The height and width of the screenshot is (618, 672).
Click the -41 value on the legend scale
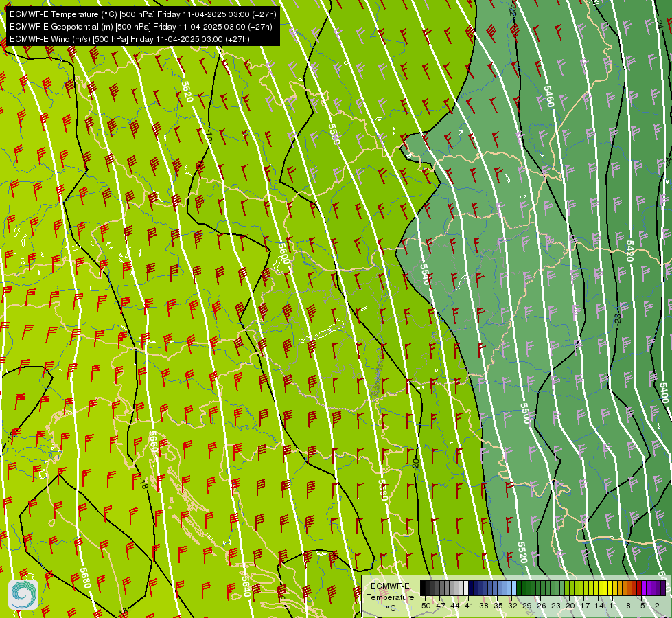tap(468, 606)
